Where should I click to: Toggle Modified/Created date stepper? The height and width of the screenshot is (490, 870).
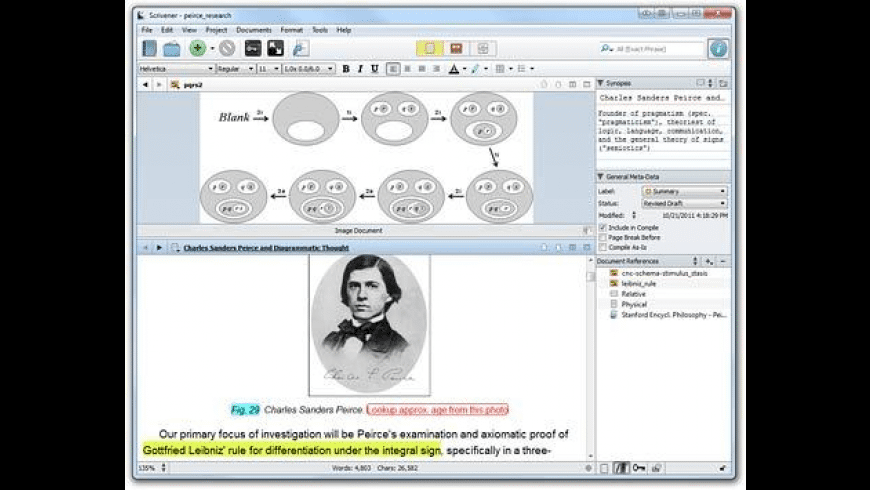(634, 215)
